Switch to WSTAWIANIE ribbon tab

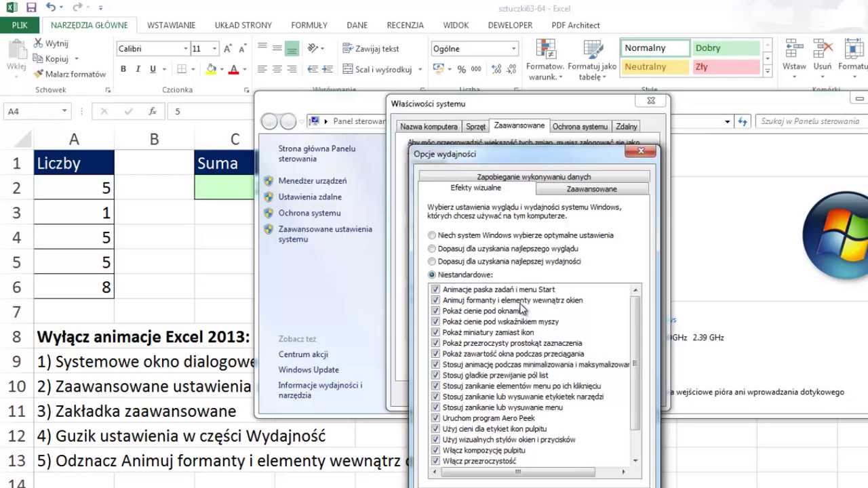coord(171,25)
